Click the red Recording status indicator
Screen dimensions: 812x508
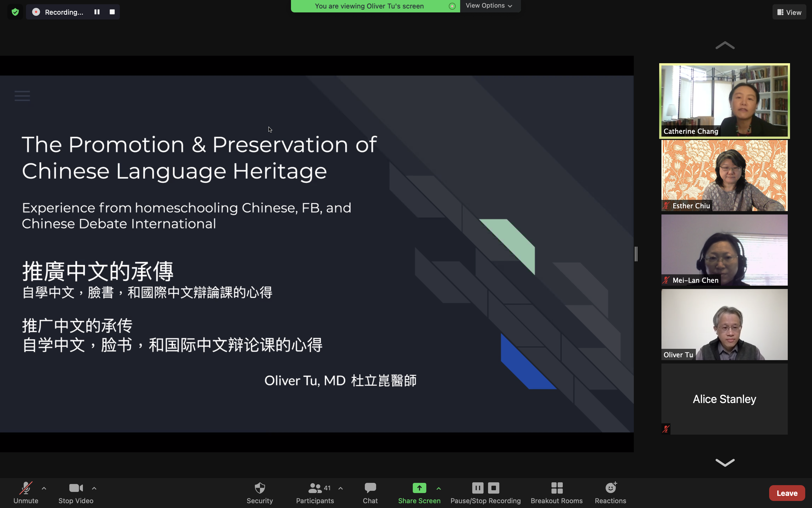pyautogui.click(x=36, y=12)
